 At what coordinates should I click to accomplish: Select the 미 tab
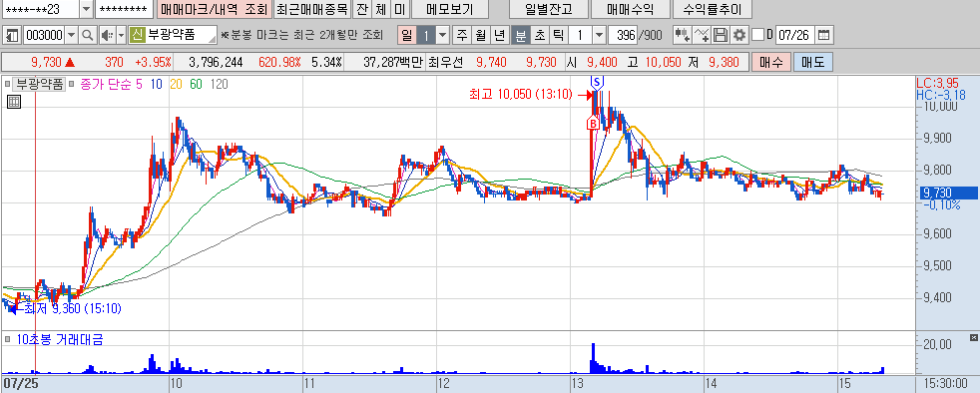click(x=399, y=9)
